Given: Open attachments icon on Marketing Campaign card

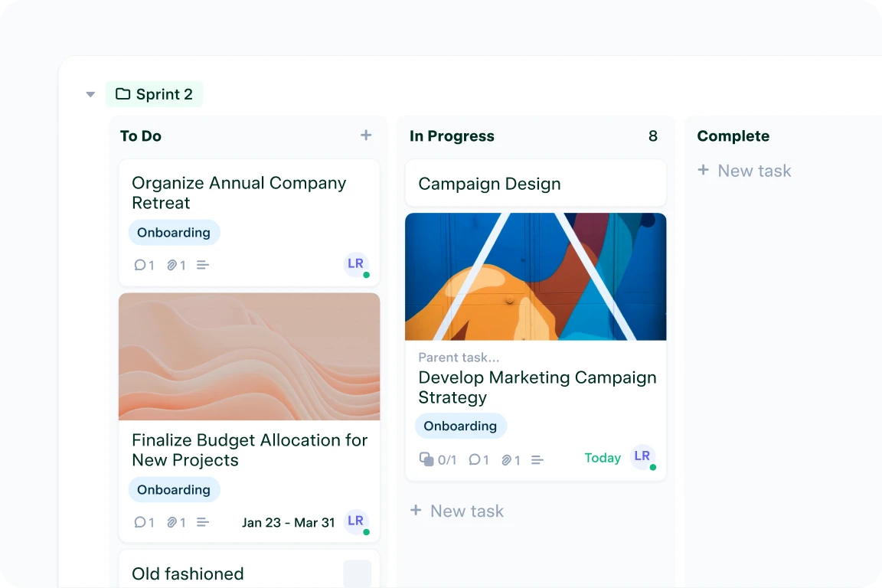Looking at the screenshot, I should pos(511,459).
